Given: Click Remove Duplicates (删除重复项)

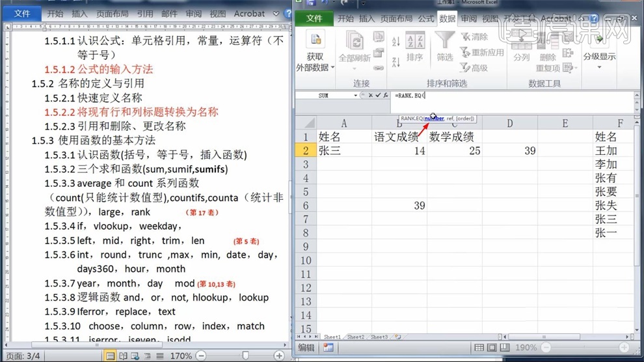Looking at the screenshot, I should point(548,52).
